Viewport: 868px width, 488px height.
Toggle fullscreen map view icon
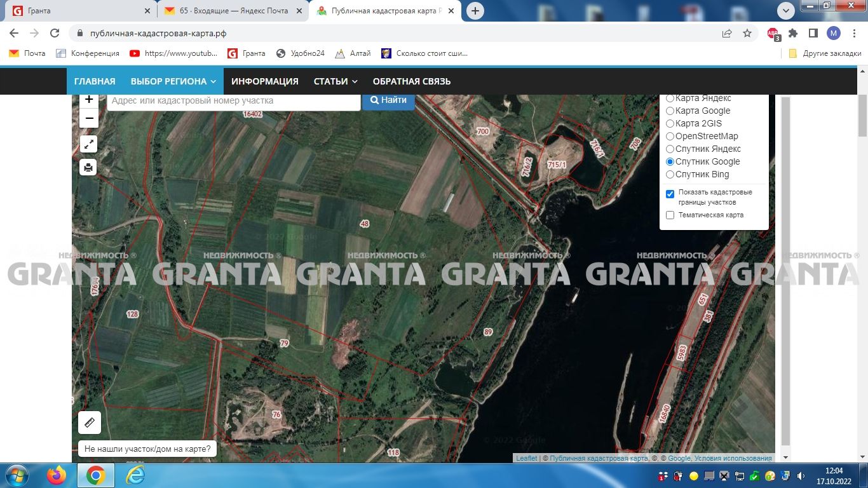pos(89,144)
